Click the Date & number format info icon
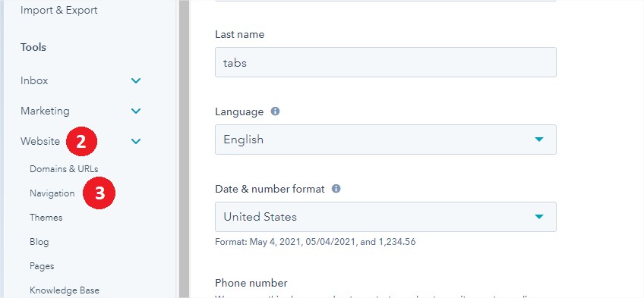The image size is (644, 298). pyautogui.click(x=336, y=189)
